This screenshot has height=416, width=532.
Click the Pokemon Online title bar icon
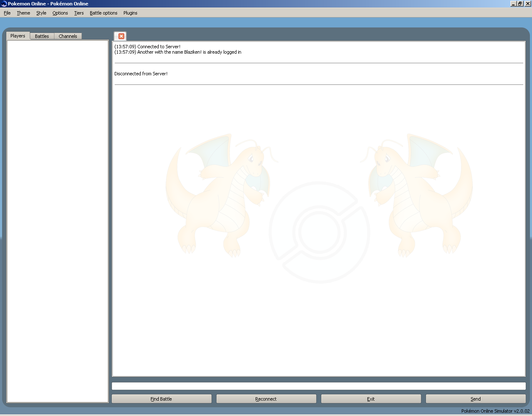click(4, 4)
